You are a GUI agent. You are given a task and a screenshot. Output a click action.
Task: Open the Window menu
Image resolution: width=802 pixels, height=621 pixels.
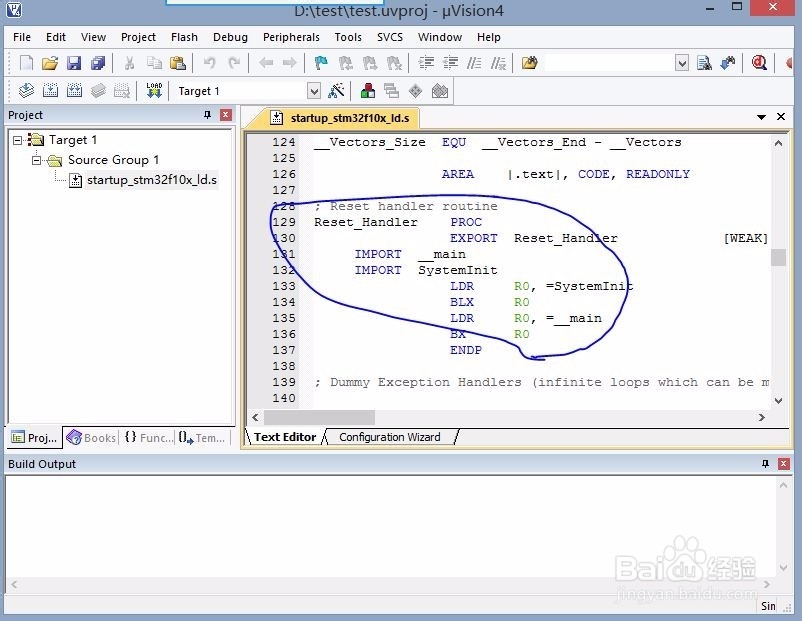[440, 37]
